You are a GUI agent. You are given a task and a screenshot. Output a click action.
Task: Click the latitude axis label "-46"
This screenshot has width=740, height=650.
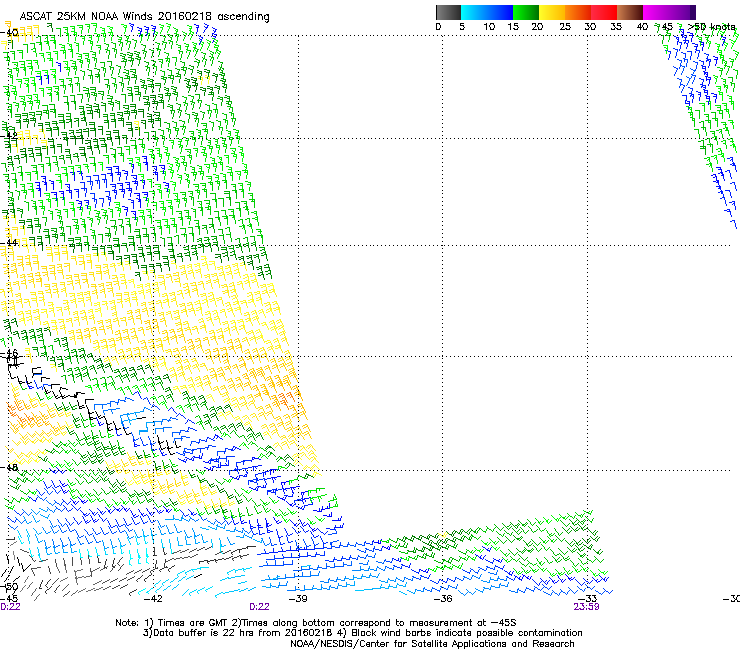coord(9,353)
